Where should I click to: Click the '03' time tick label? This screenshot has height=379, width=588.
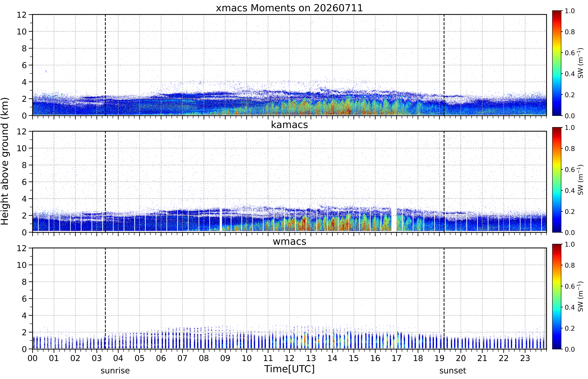(97, 358)
